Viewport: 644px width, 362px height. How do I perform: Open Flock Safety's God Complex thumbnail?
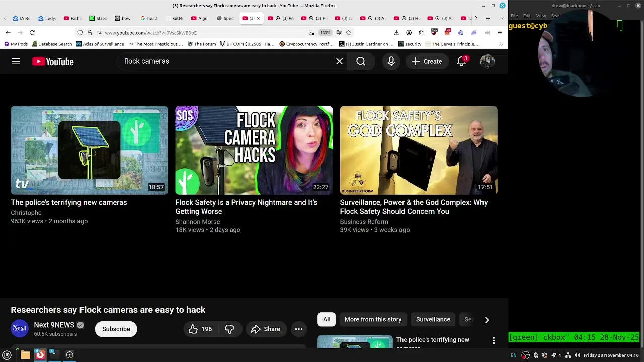click(419, 150)
